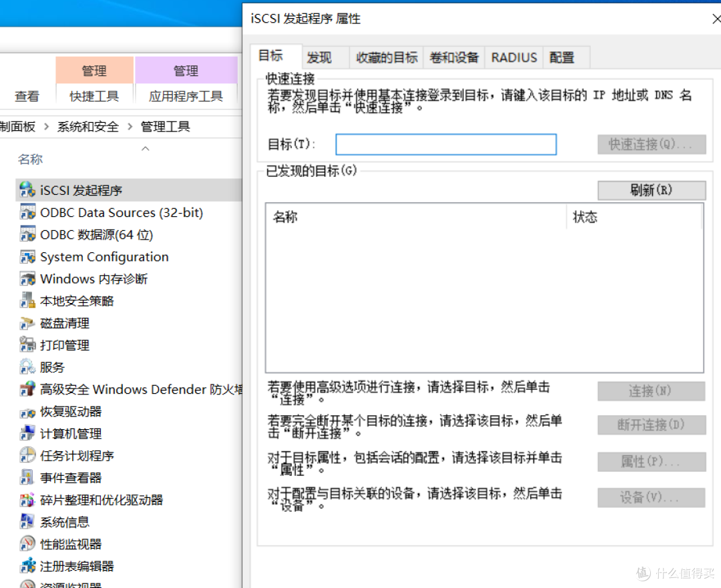Click the 刷新(R) button
Screen dimensions: 721x588
(x=652, y=190)
